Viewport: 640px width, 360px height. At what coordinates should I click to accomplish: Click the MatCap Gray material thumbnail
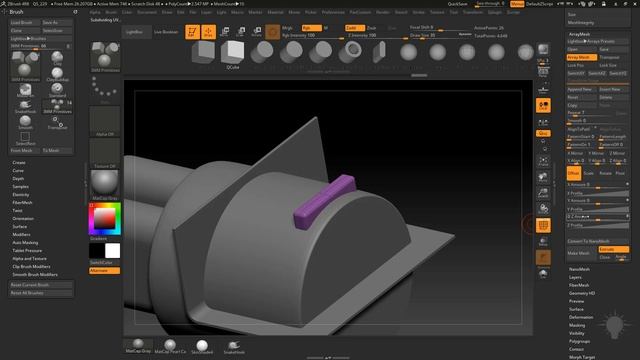coord(138,345)
